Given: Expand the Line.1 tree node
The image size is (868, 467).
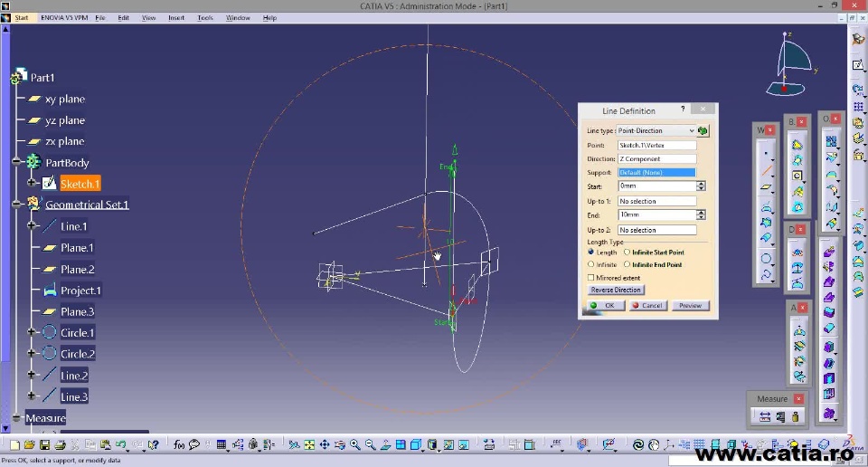Looking at the screenshot, I should point(32,225).
